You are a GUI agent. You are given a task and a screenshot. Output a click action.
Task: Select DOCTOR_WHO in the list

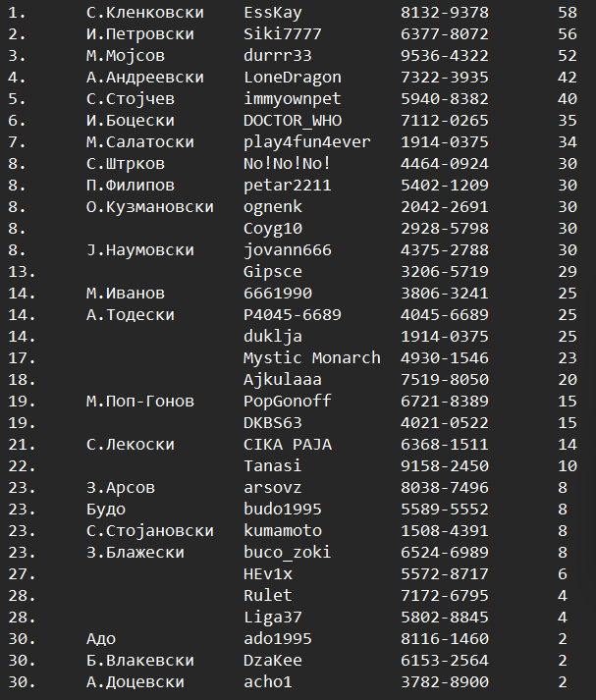tap(292, 121)
